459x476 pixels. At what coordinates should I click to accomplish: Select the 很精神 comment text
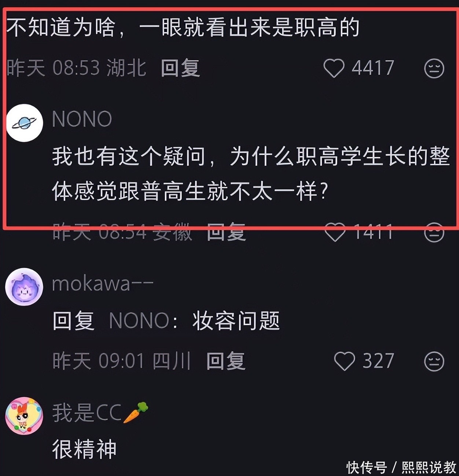click(x=84, y=449)
